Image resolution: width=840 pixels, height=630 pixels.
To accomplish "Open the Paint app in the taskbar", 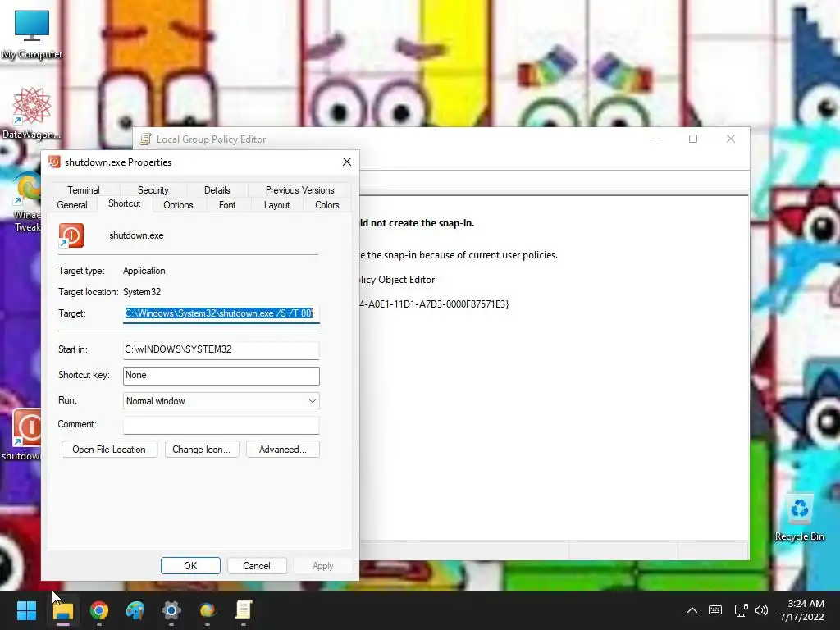I will pos(135,610).
